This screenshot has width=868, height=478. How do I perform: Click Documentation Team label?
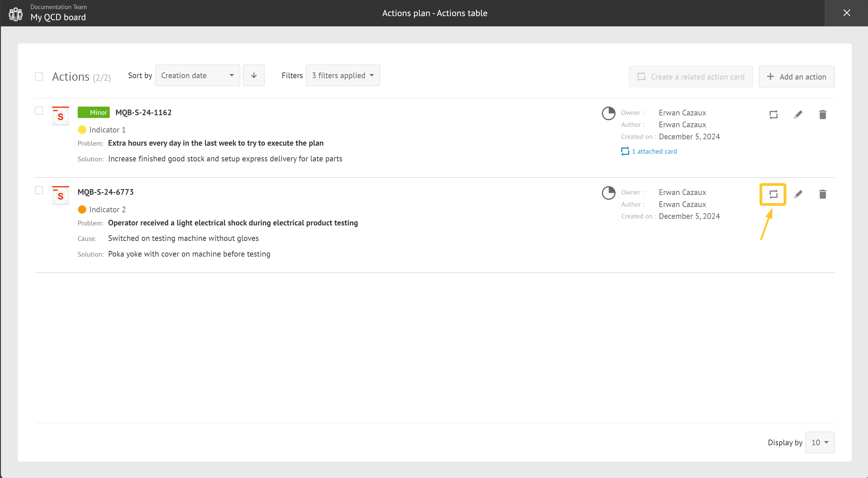click(59, 7)
